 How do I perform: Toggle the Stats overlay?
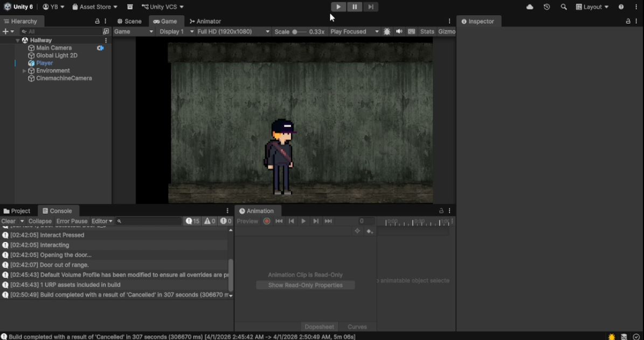tap(427, 32)
